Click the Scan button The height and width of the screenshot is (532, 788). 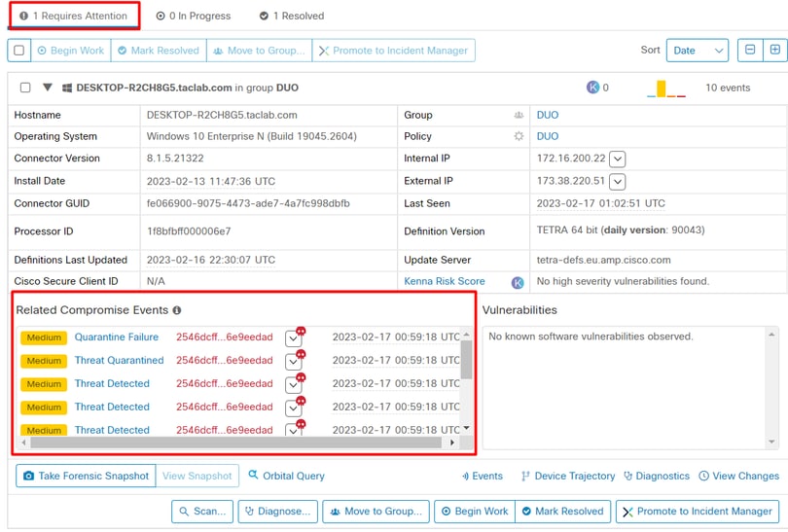202,512
